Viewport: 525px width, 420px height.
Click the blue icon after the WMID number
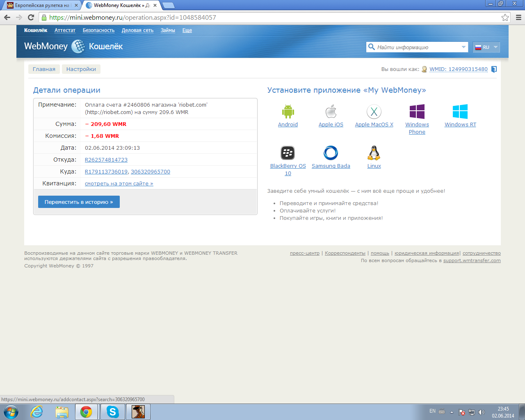[494, 69]
